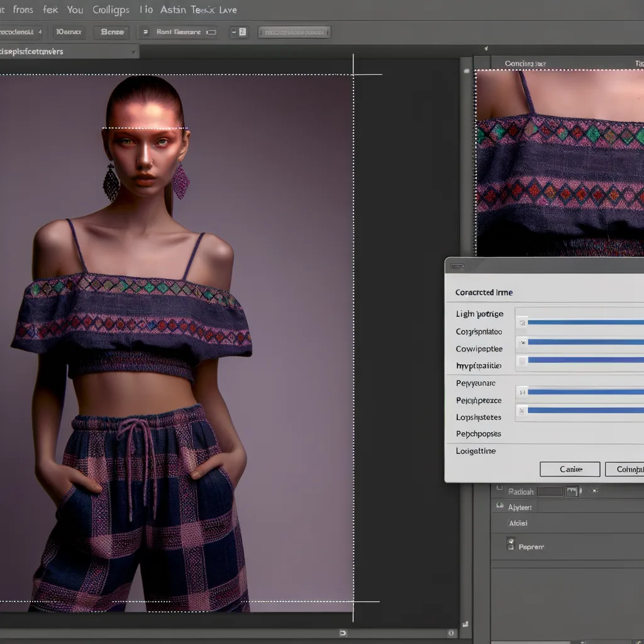Click the icon left of the Papren layer
The width and height of the screenshot is (644, 644).
coord(511,545)
